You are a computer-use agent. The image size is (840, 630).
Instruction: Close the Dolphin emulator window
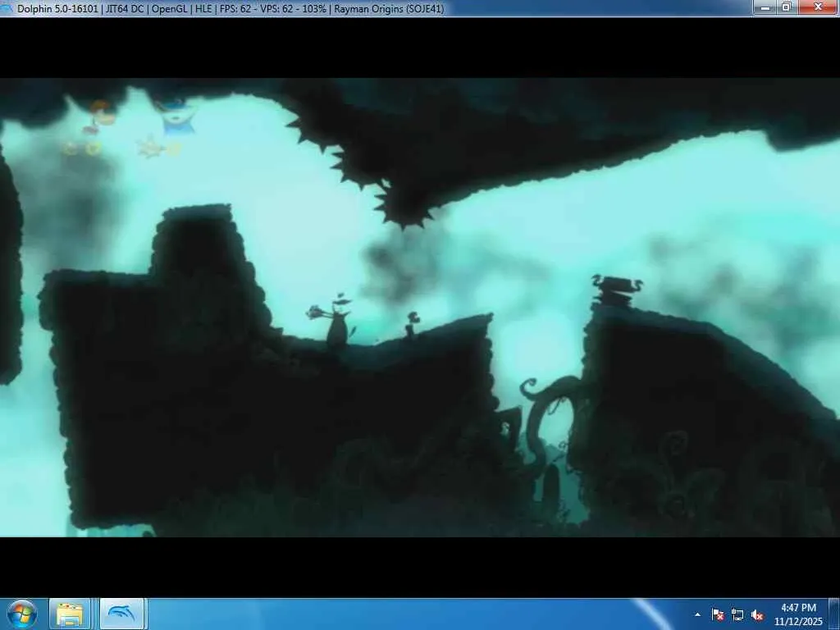point(818,7)
